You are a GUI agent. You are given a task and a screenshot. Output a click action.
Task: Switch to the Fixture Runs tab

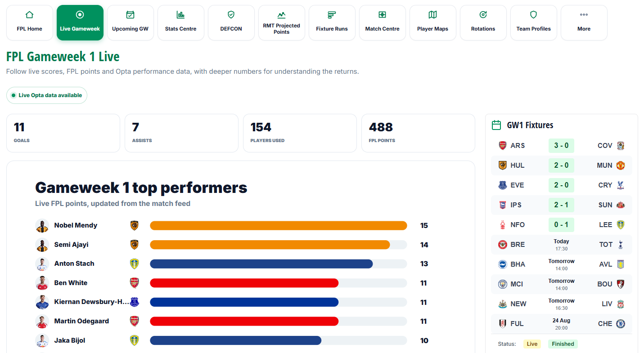332,22
